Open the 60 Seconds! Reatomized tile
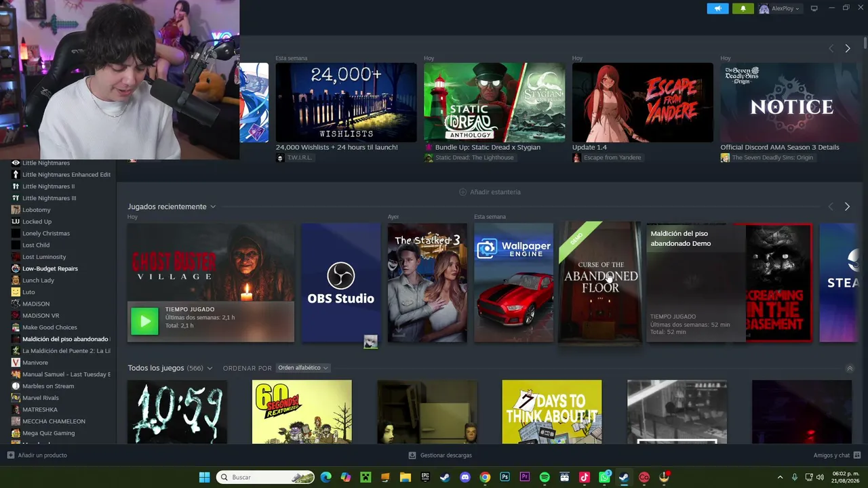 click(x=302, y=412)
